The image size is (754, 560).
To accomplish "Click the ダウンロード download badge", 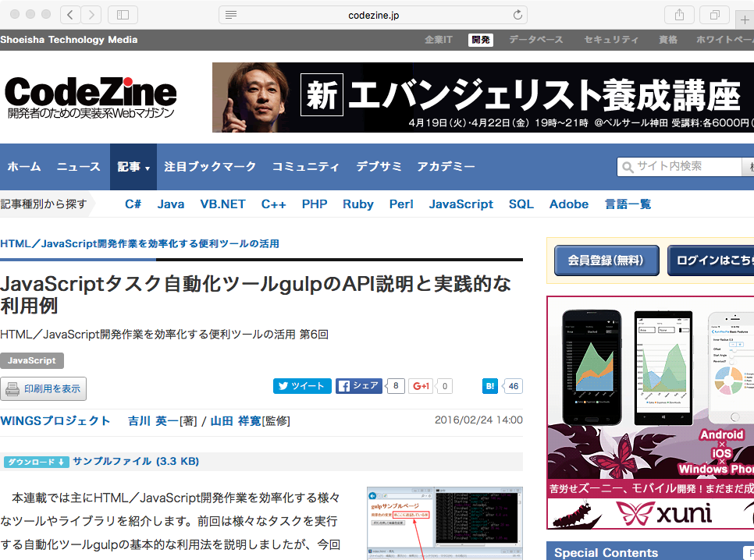I will pyautogui.click(x=37, y=462).
